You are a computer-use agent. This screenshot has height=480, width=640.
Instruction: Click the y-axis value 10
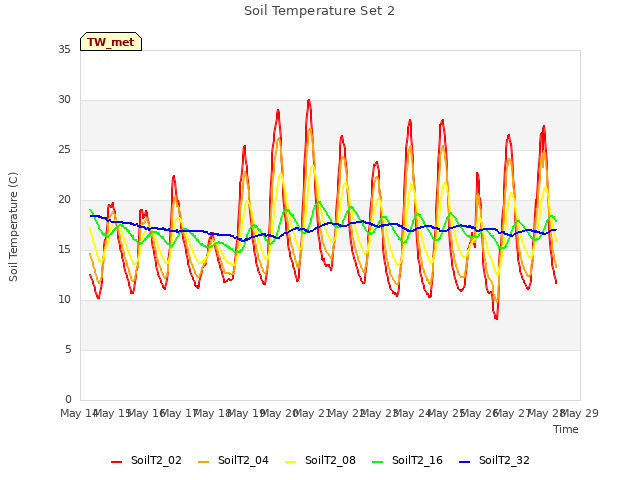click(64, 300)
